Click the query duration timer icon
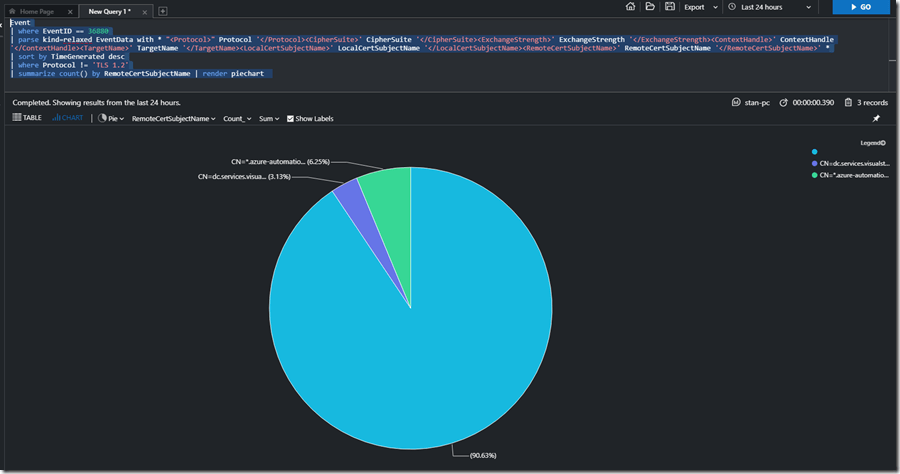900x474 pixels. [x=784, y=102]
